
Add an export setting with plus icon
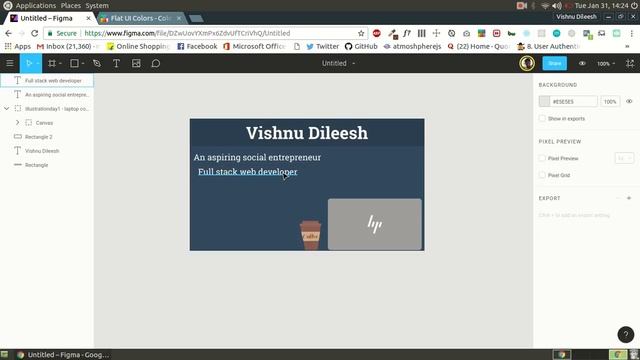tap(629, 198)
